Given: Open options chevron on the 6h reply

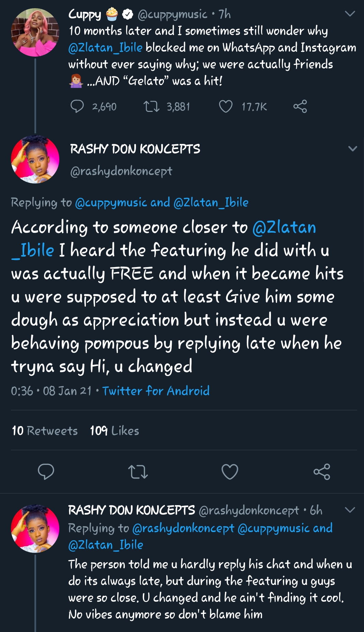Looking at the screenshot, I should coord(350,510).
